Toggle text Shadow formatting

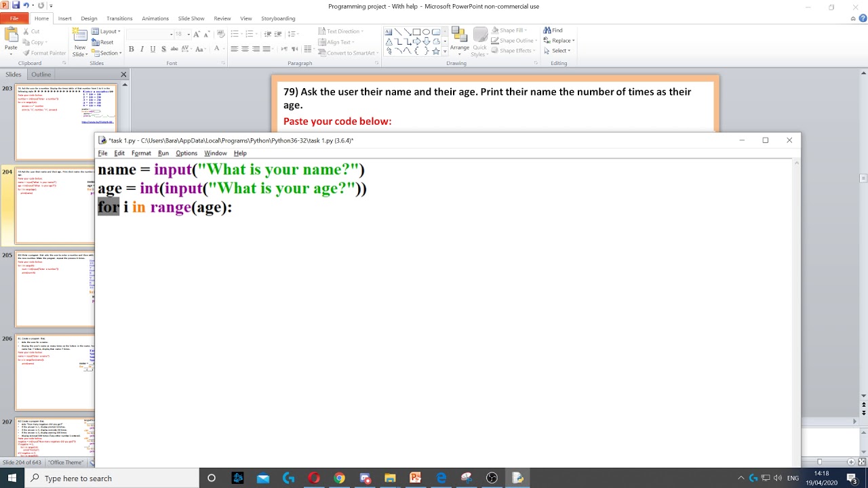point(163,49)
